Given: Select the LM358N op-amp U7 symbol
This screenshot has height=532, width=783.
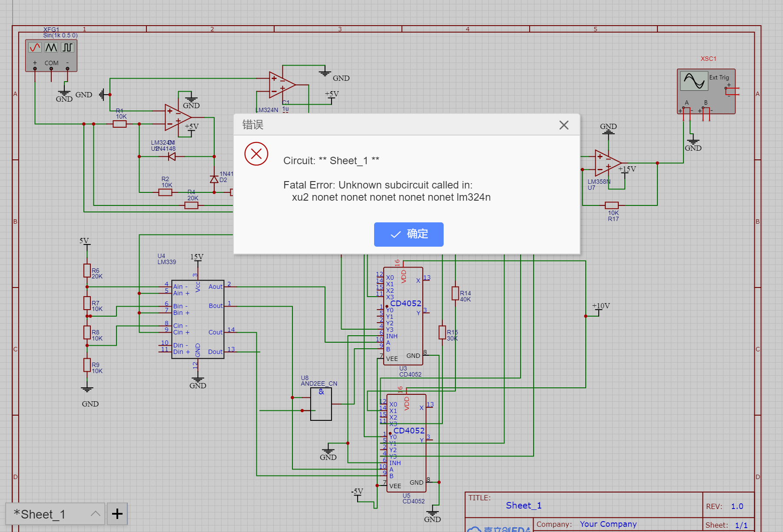Looking at the screenshot, I should pos(607,163).
